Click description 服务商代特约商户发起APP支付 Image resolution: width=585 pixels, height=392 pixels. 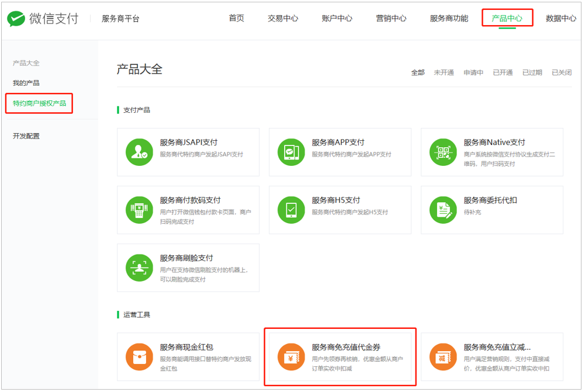point(351,154)
